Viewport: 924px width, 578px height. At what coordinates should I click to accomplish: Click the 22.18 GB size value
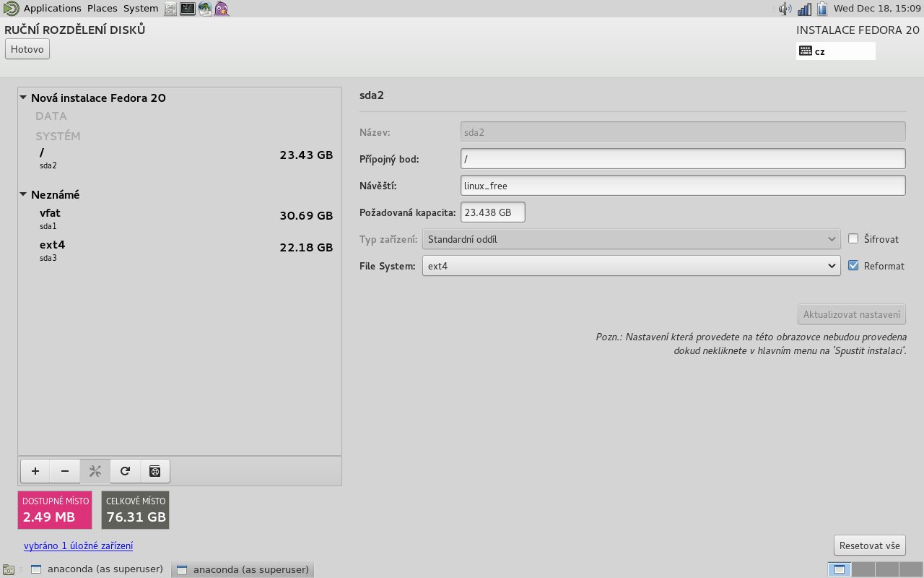(x=306, y=247)
